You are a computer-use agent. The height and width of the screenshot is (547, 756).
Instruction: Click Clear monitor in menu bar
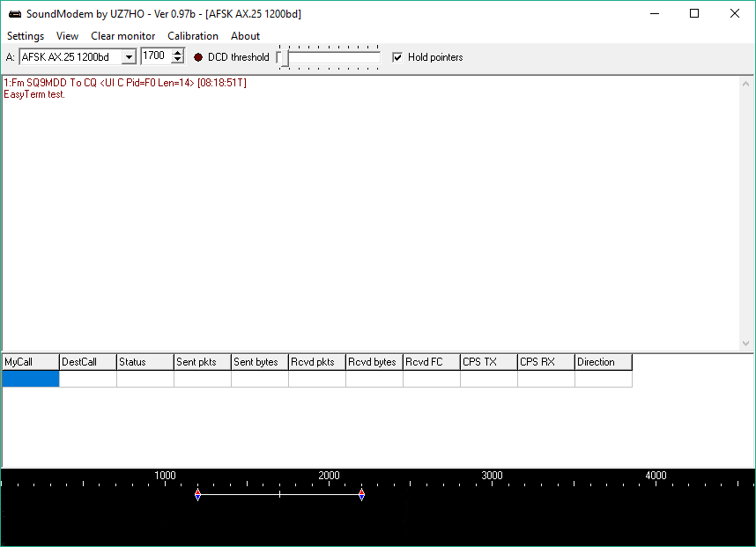tap(122, 36)
